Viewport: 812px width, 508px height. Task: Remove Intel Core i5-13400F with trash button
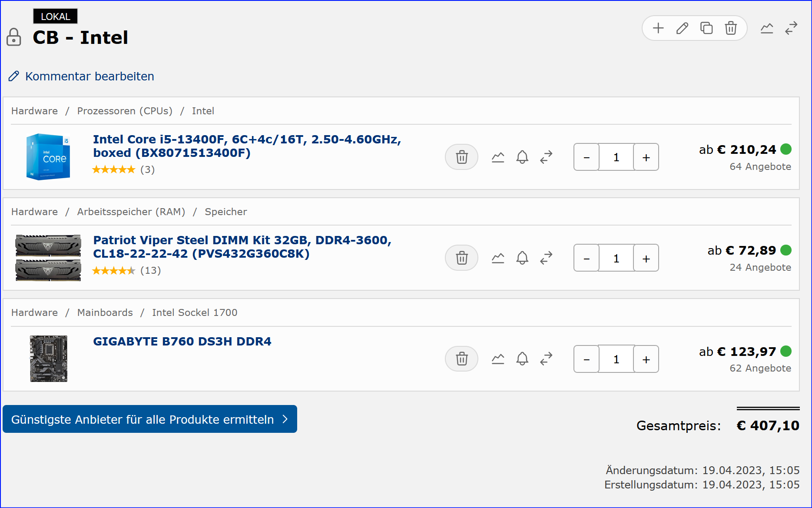click(x=461, y=157)
